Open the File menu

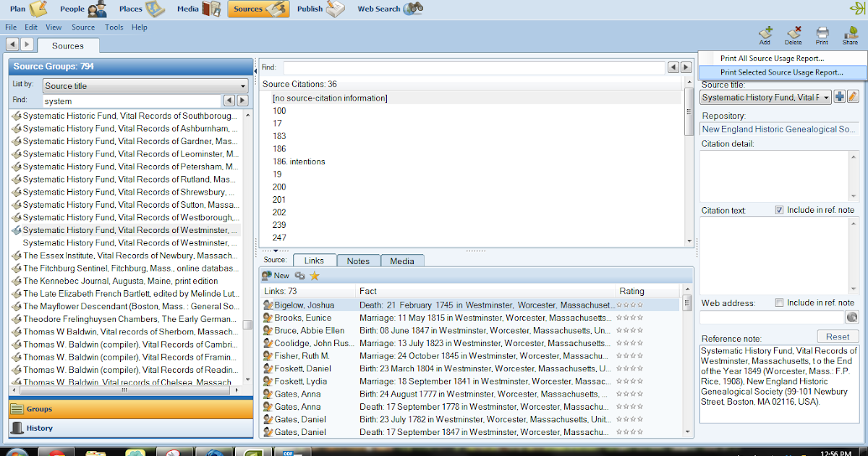[x=11, y=28]
